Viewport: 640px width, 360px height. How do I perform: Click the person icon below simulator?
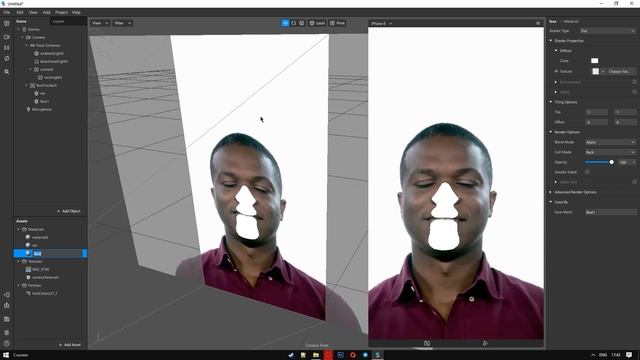click(485, 343)
